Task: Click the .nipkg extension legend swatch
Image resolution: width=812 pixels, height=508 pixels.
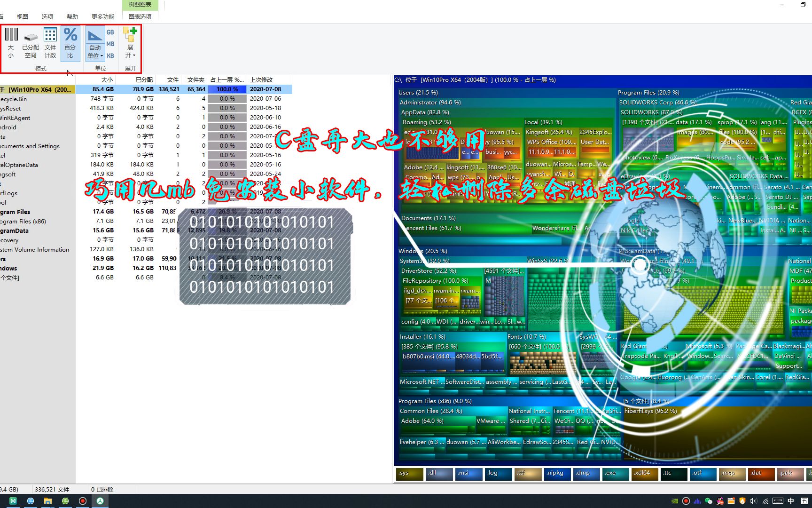Action: [x=557, y=474]
